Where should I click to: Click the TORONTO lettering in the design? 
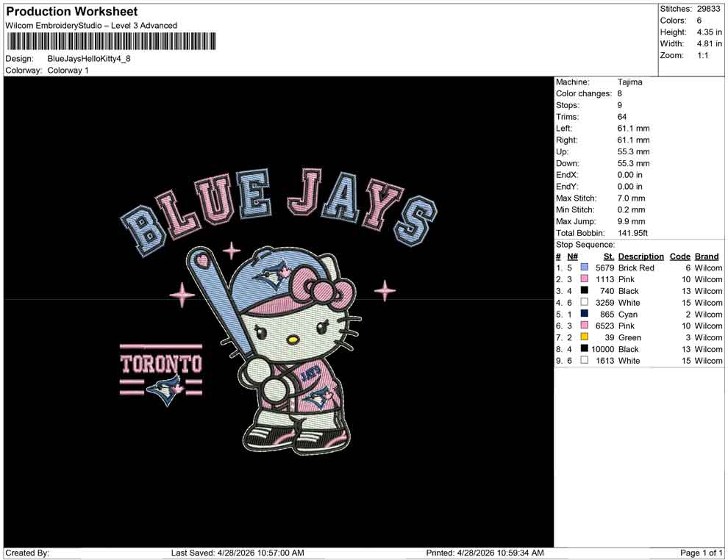point(161,365)
